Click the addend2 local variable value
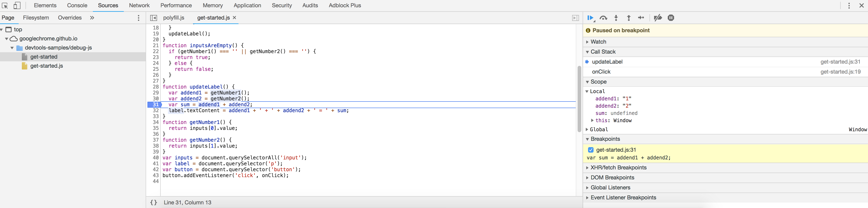This screenshot has width=868, height=208. point(627,106)
